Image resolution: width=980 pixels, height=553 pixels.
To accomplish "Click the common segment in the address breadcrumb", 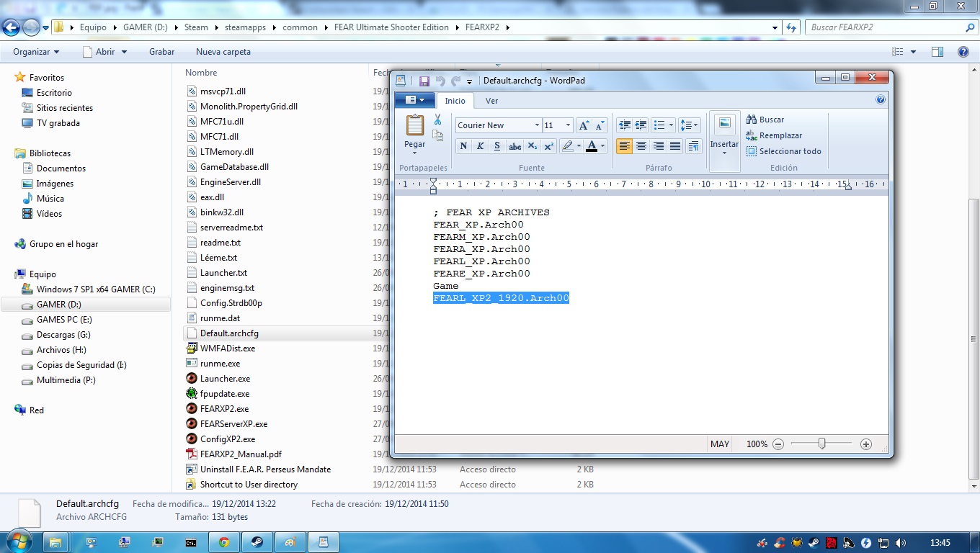I will [300, 27].
